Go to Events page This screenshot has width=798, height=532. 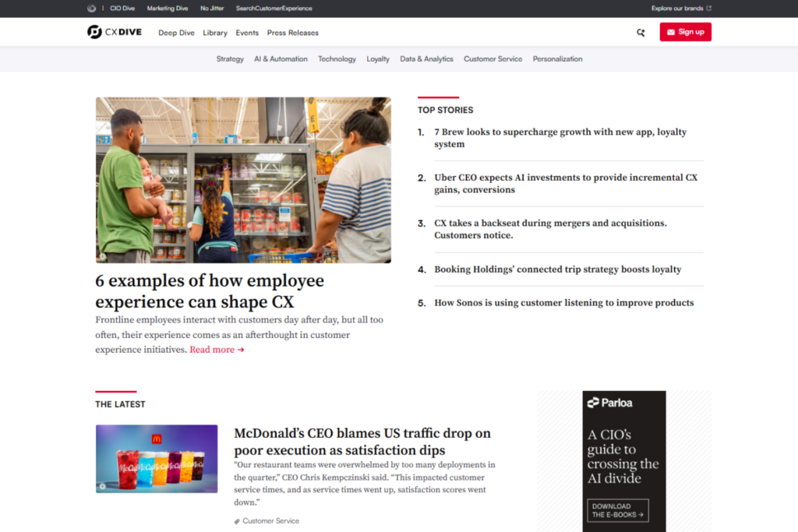pos(247,33)
